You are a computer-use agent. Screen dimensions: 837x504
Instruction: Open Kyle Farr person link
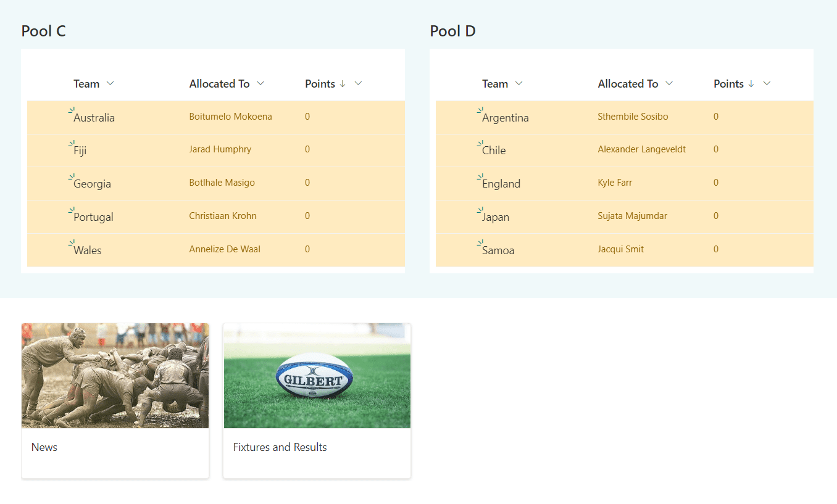point(615,183)
